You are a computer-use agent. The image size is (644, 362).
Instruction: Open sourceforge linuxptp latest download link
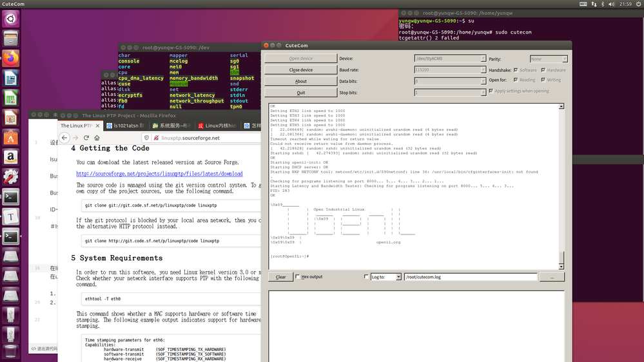159,174
